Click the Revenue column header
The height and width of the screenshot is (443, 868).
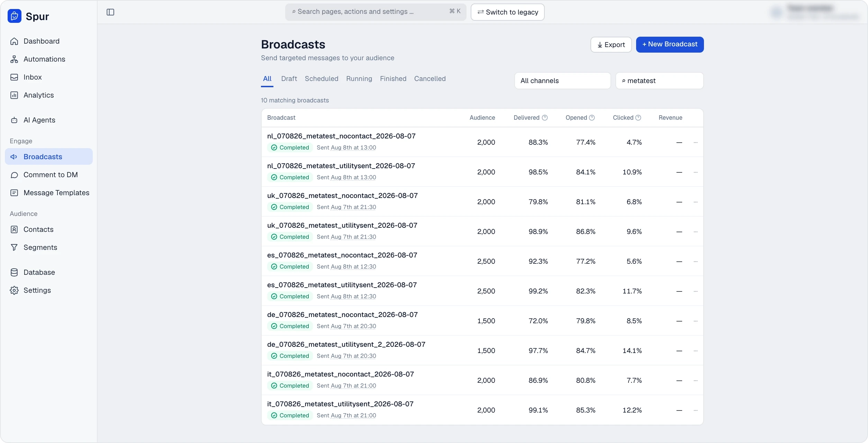(x=670, y=118)
